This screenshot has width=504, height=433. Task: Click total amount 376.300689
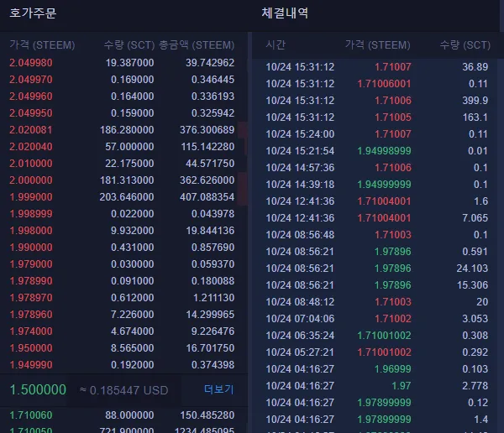tap(207, 130)
